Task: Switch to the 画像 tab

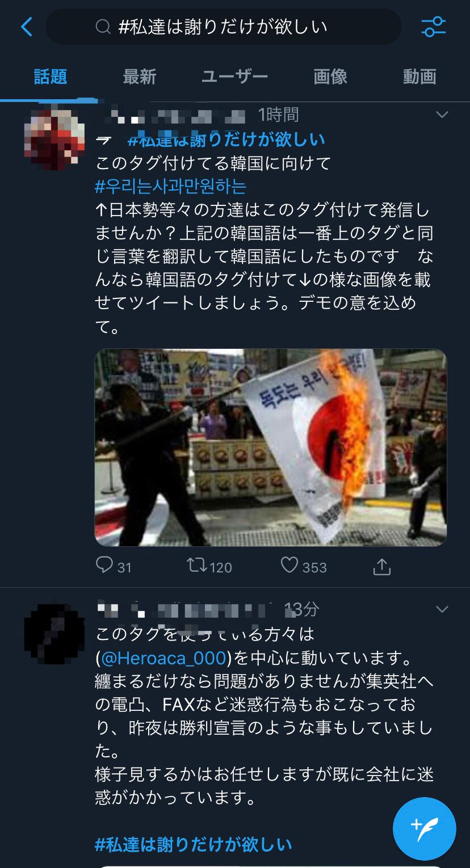Action: click(x=330, y=77)
